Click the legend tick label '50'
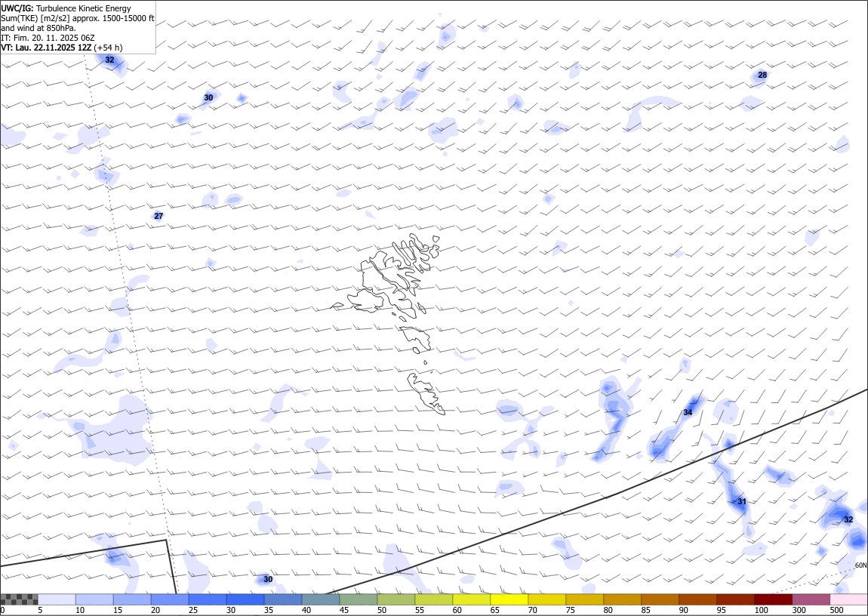The height and width of the screenshot is (616, 868). click(x=381, y=611)
